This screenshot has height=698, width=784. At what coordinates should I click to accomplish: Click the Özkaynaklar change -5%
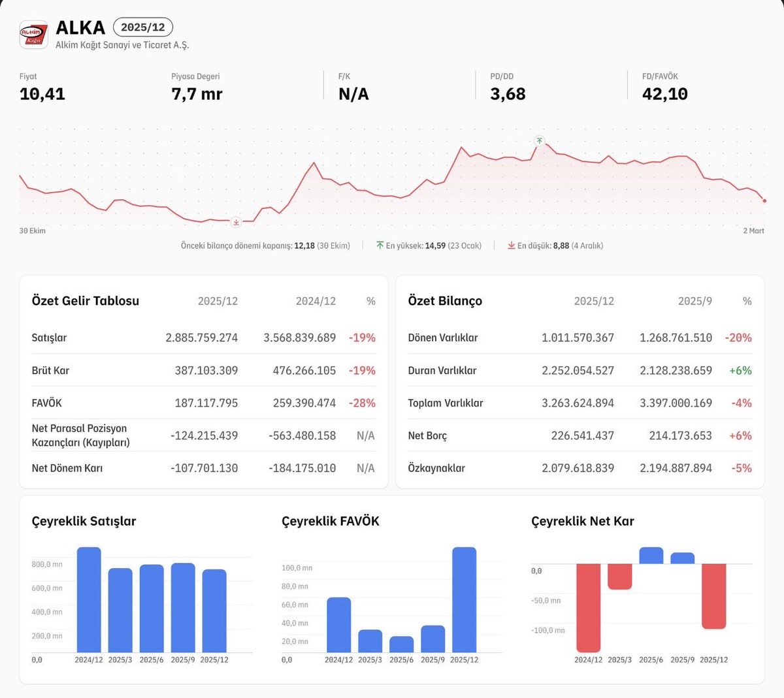(x=742, y=468)
